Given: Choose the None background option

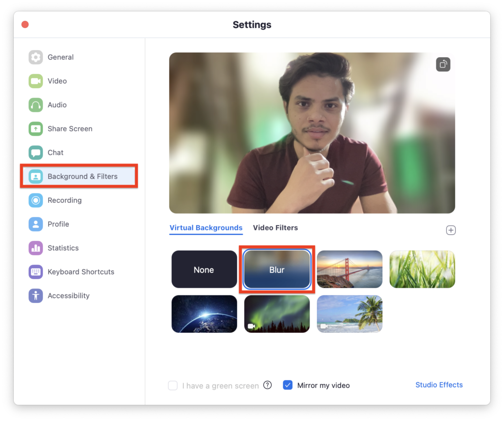Looking at the screenshot, I should [204, 269].
